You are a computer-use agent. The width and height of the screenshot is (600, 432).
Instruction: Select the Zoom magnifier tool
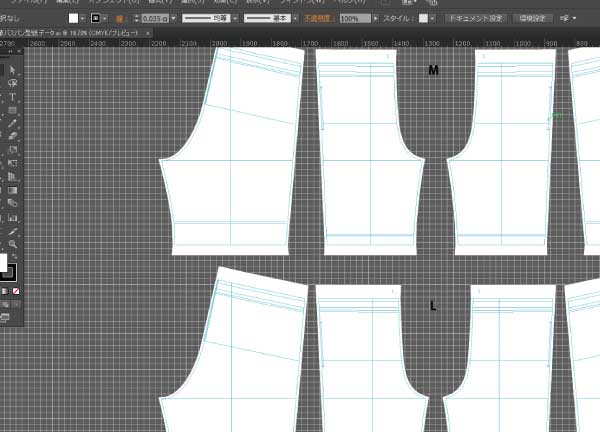(x=12, y=243)
